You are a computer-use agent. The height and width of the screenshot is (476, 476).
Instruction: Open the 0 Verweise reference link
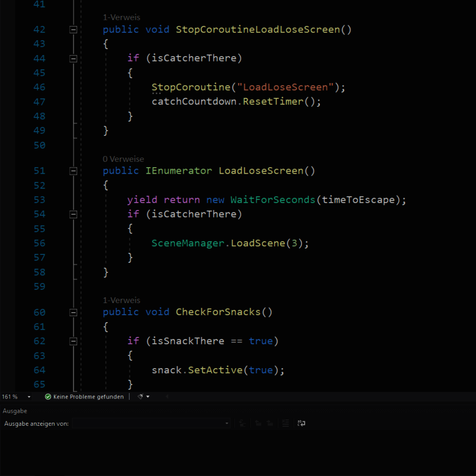(x=123, y=159)
